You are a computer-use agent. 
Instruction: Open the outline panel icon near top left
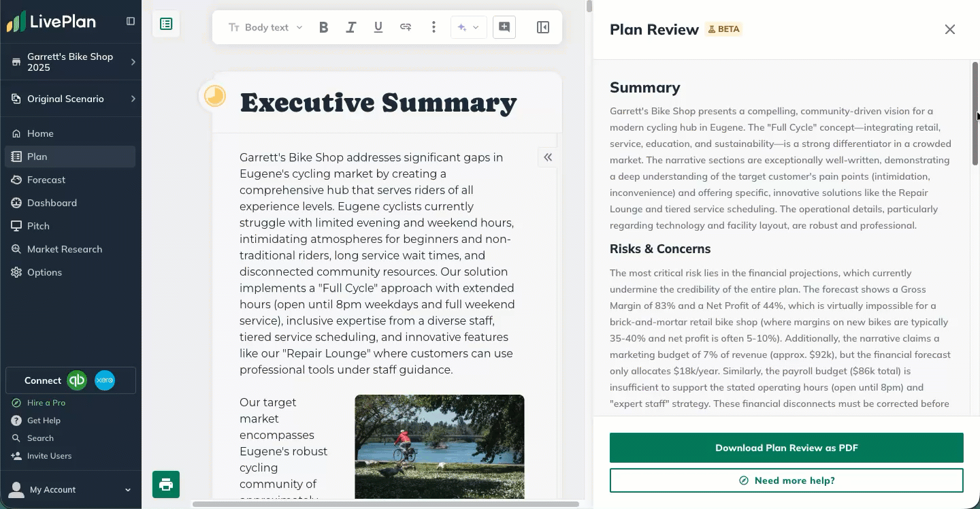click(165, 23)
